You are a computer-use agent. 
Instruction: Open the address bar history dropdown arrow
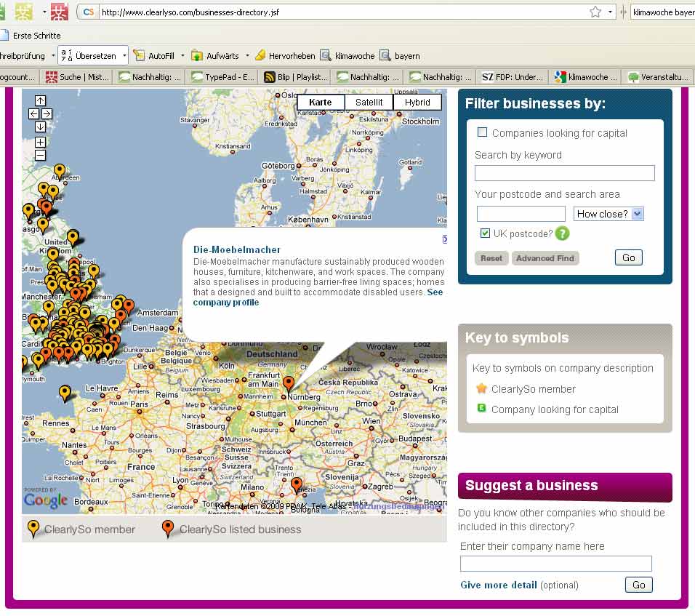click(x=611, y=12)
